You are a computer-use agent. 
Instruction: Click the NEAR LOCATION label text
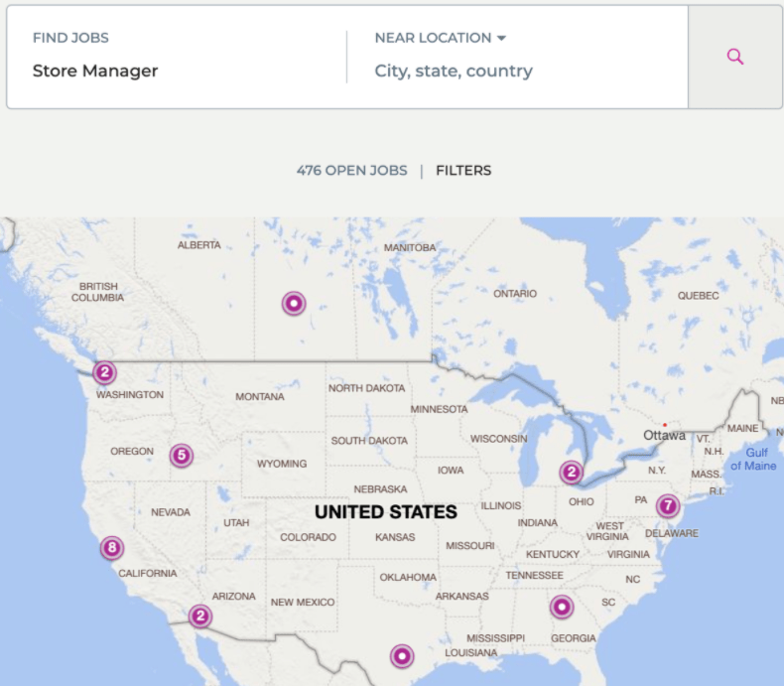tap(433, 38)
